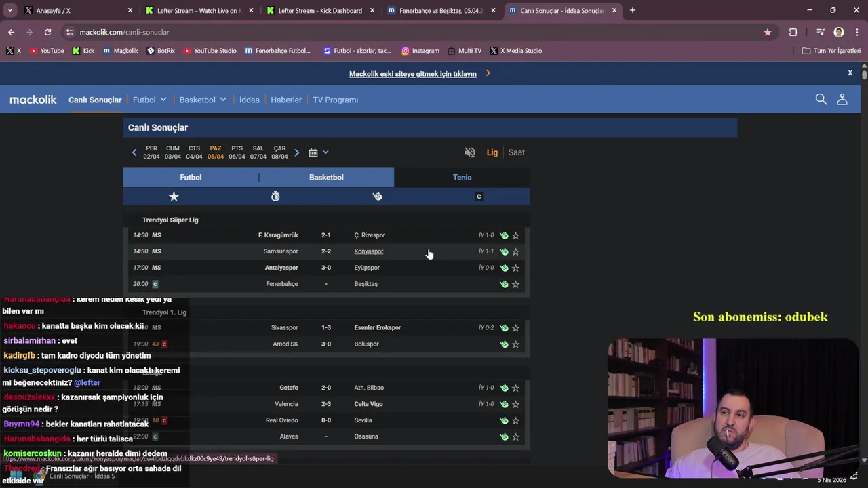Favorite the F. Karagümrük match star
The image size is (868, 488).
click(x=515, y=235)
